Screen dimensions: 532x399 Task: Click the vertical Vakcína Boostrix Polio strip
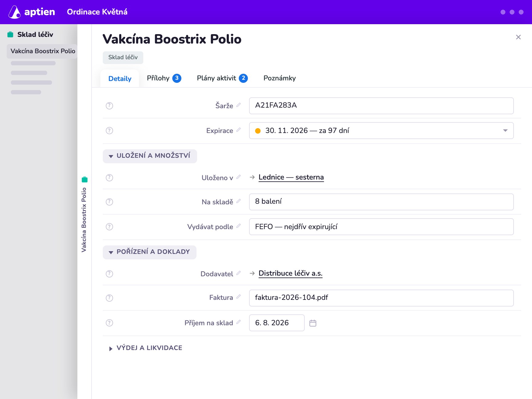tap(84, 214)
